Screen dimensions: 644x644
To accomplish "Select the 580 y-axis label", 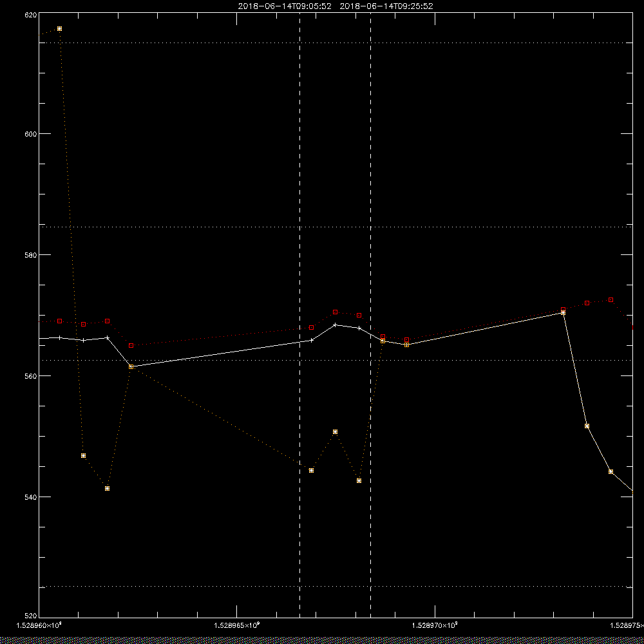I will click(x=31, y=254).
